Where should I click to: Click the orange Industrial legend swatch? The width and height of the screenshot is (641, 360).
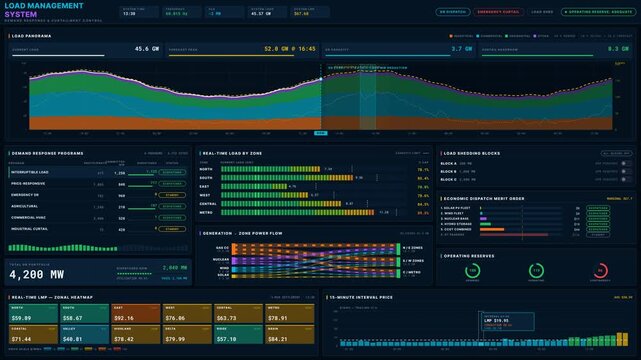(451, 36)
